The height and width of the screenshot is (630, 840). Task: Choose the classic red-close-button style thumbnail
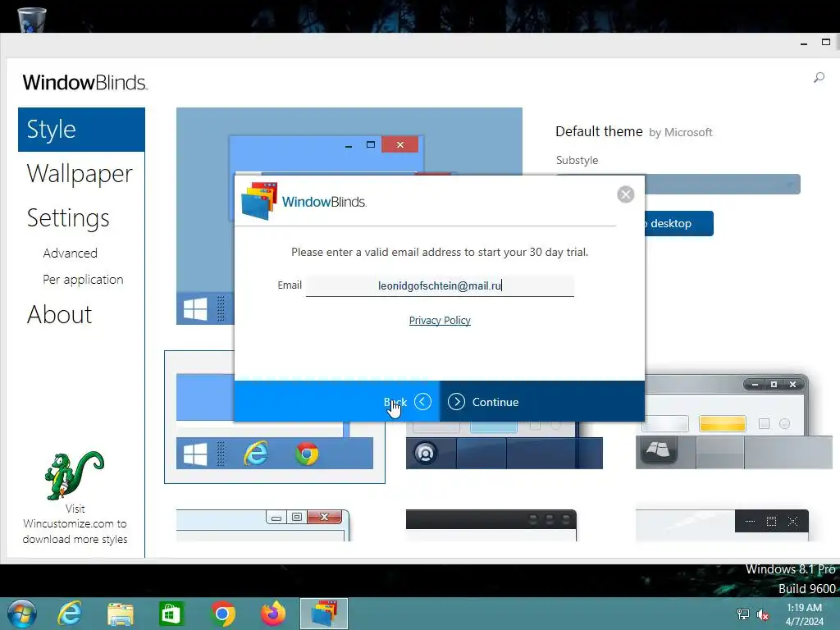click(x=263, y=525)
